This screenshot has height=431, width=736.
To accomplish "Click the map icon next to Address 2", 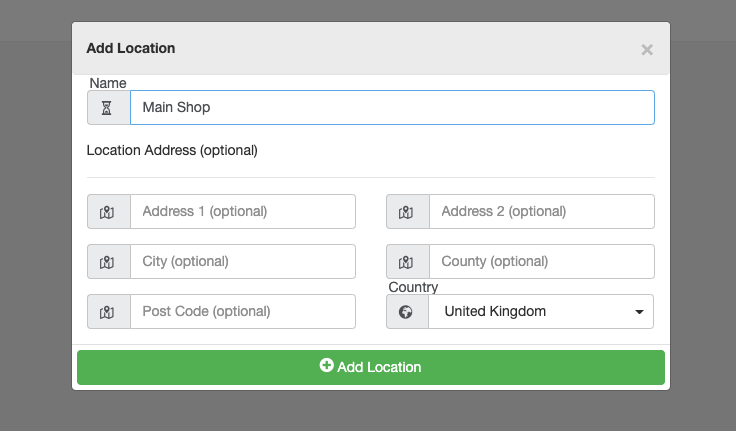I will click(x=407, y=212).
